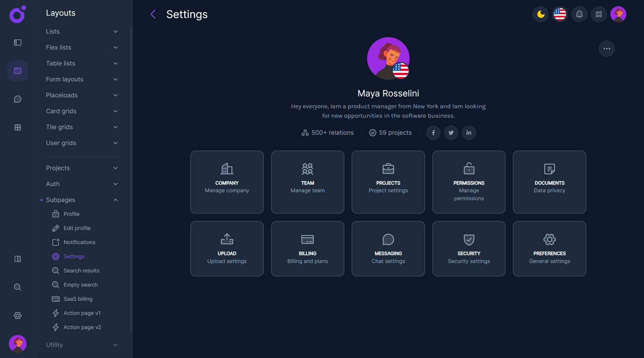This screenshot has height=358, width=644.
Task: Open the Edit profile subpage
Action: click(77, 228)
